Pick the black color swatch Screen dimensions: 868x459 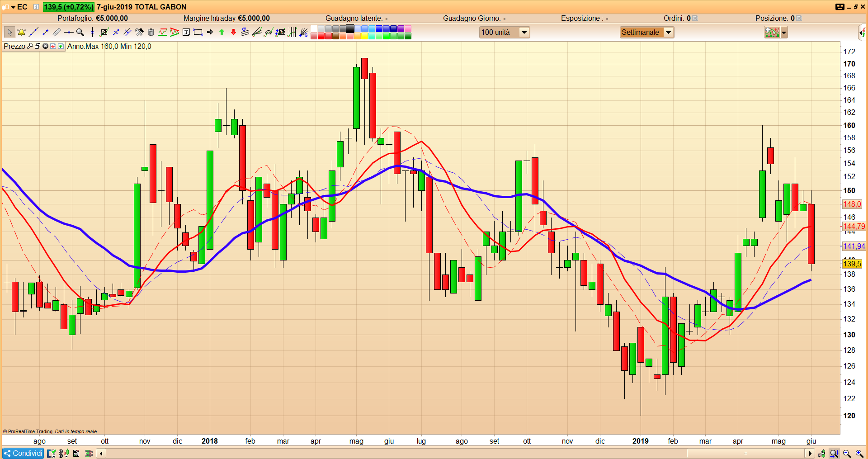(350, 28)
